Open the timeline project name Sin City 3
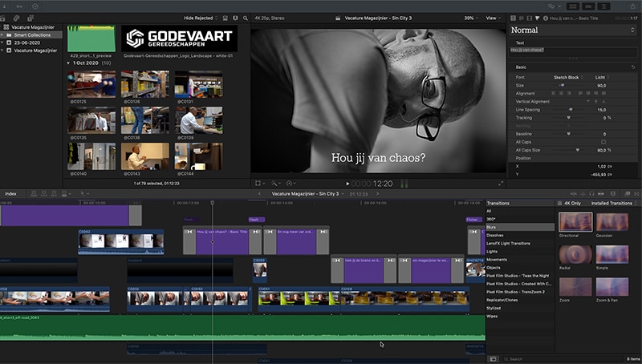642x364 pixels. (307, 193)
